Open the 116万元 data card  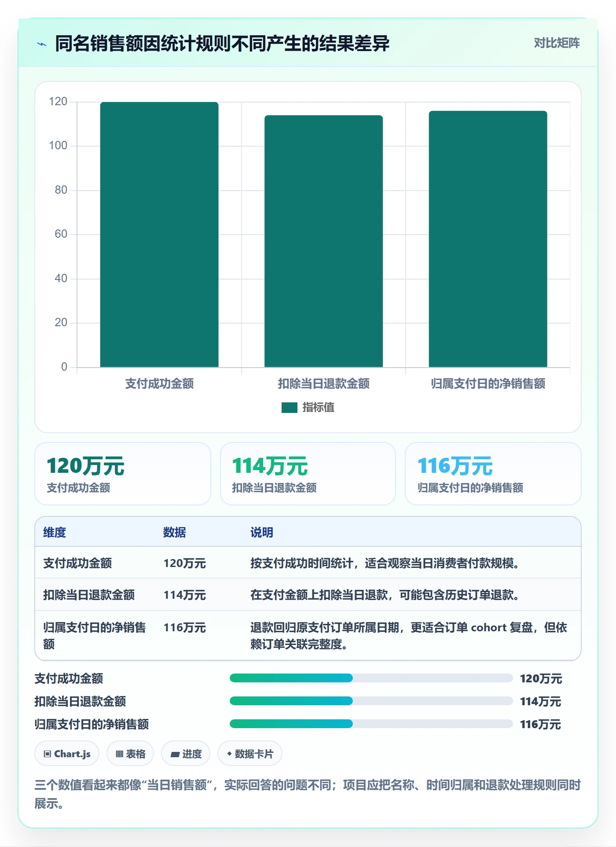pos(493,474)
